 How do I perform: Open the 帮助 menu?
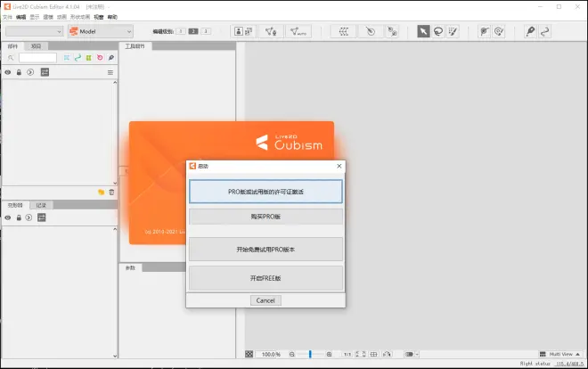tap(112, 17)
